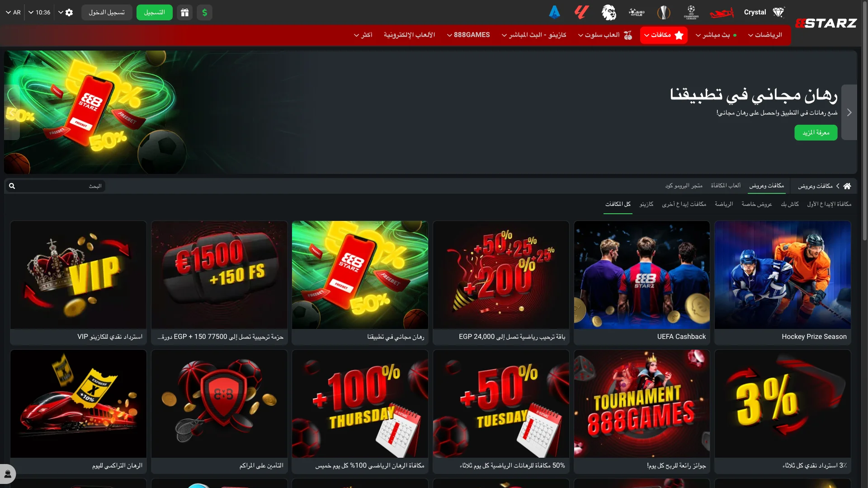868x488 pixels.
Task: Filter by كاش بك category
Action: (x=790, y=204)
